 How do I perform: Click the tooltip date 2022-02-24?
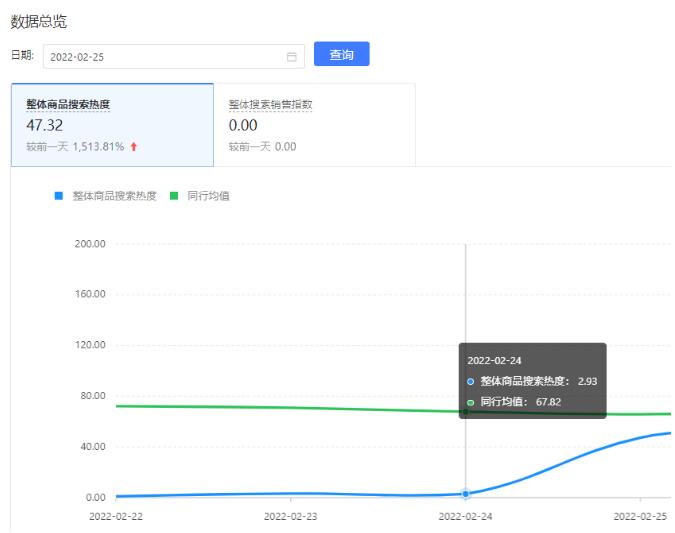tap(494, 361)
